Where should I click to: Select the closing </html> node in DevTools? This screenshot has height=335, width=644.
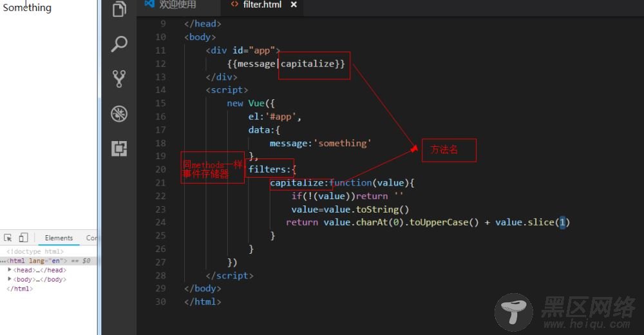point(19,289)
